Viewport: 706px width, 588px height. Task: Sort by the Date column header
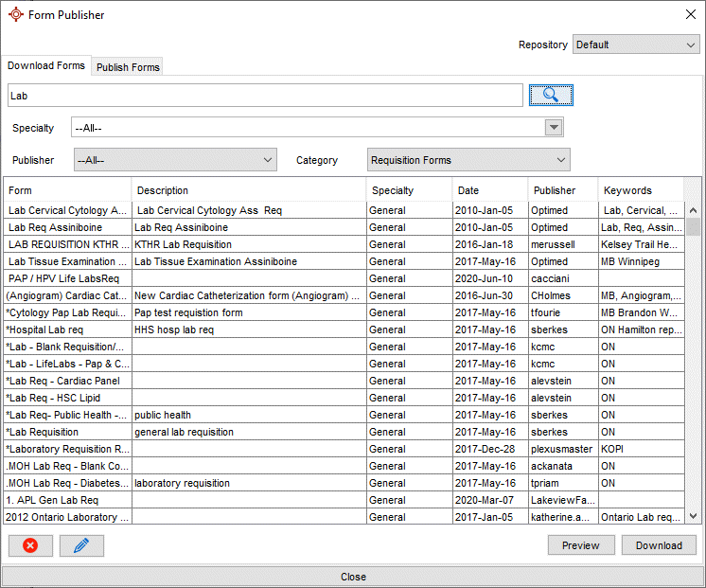[x=490, y=190]
